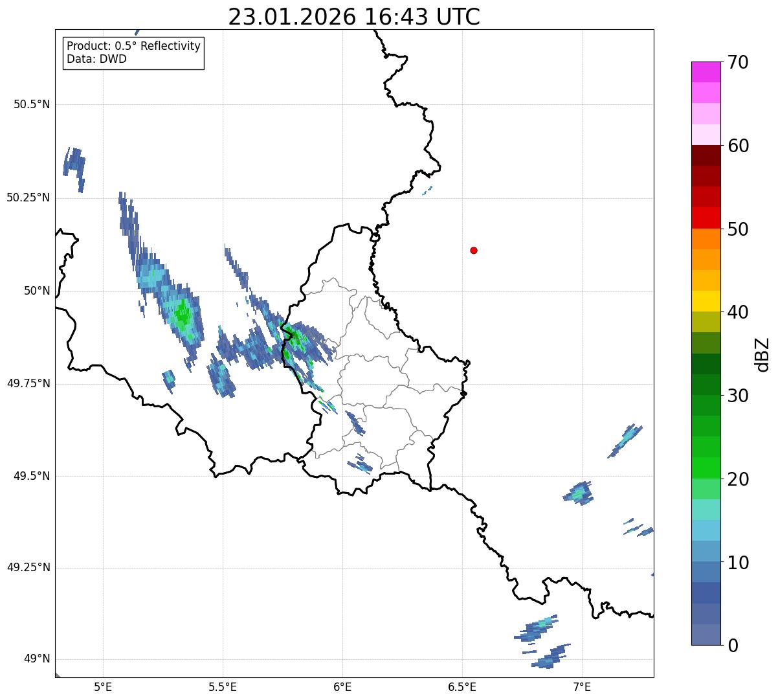Click the colorbar tick label 40
The width and height of the screenshot is (778, 700).
pyautogui.click(x=738, y=312)
